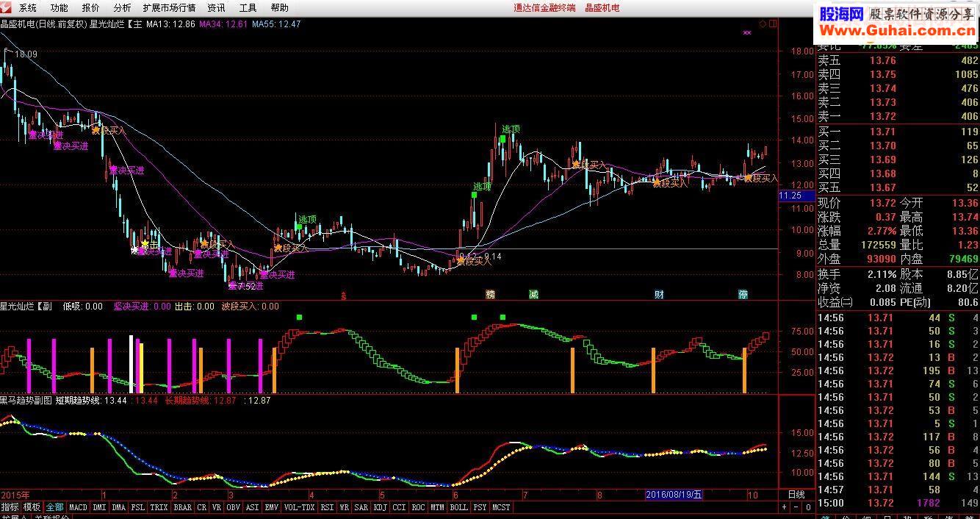Select the MACD indicator
The width and height of the screenshot is (980, 519).
tap(78, 507)
